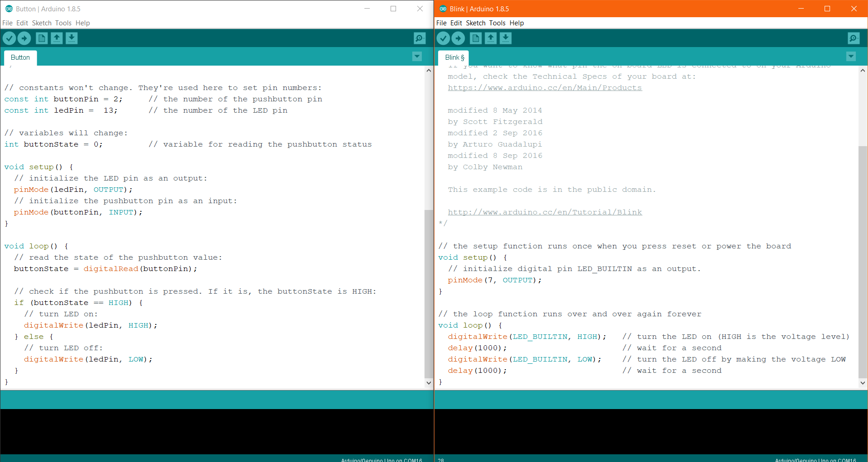Open Tools menu in Blink window
This screenshot has width=868, height=462.
497,23
